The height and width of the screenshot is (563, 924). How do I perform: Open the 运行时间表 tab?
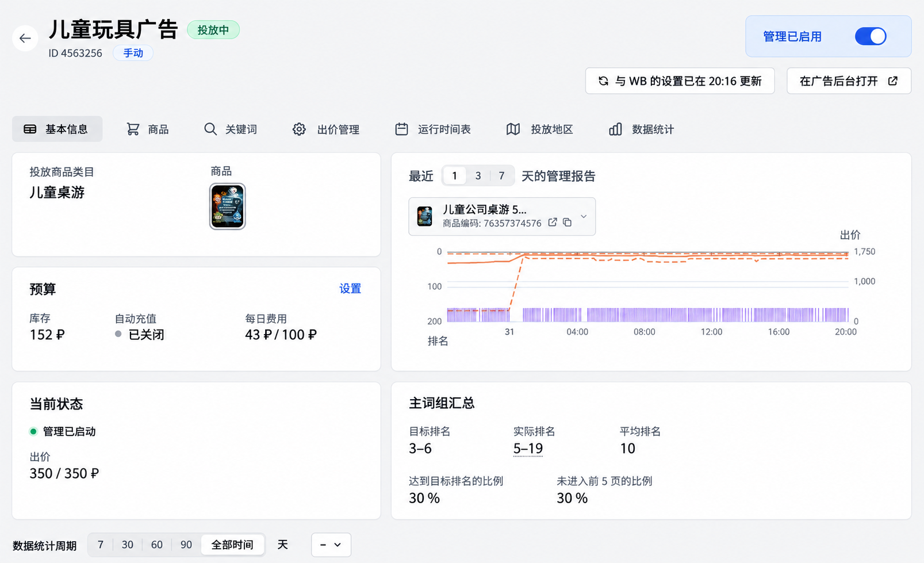click(433, 129)
